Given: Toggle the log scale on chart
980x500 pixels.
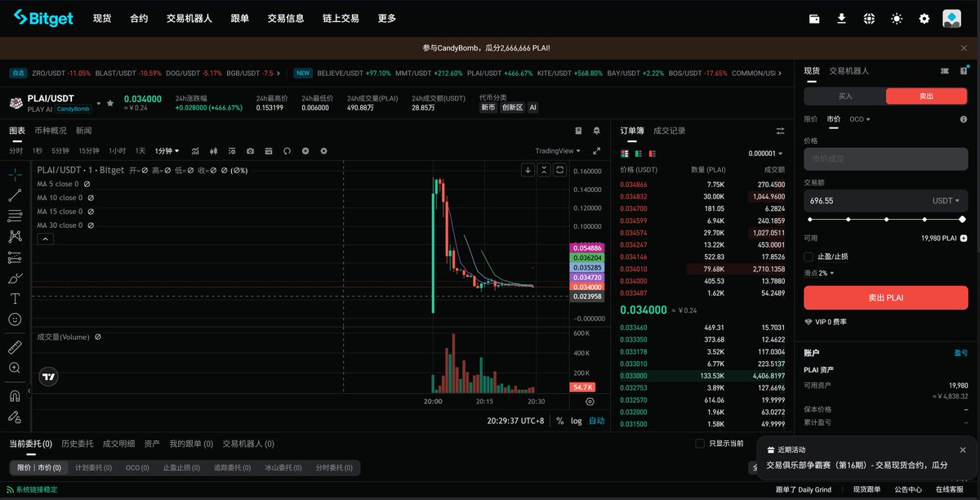Looking at the screenshot, I should point(577,421).
